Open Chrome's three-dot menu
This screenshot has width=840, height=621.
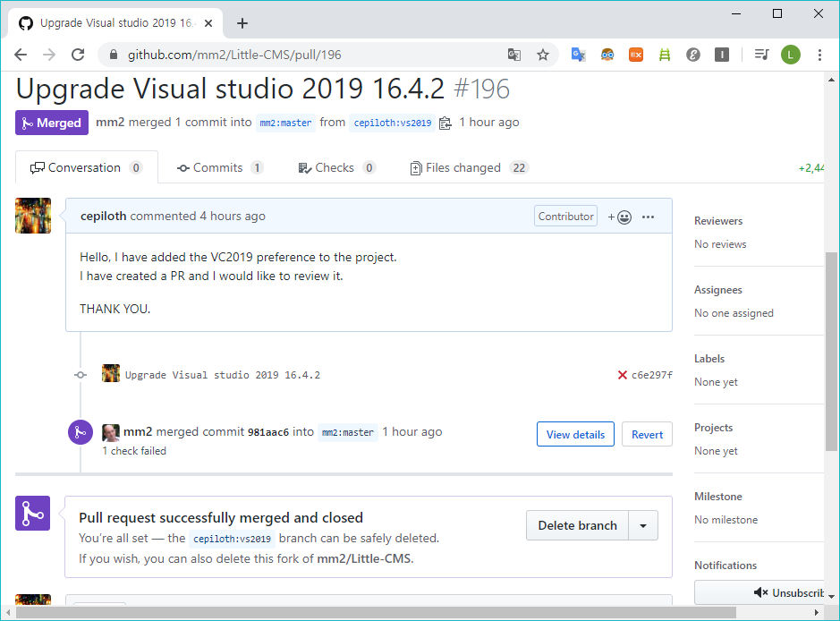(x=819, y=55)
